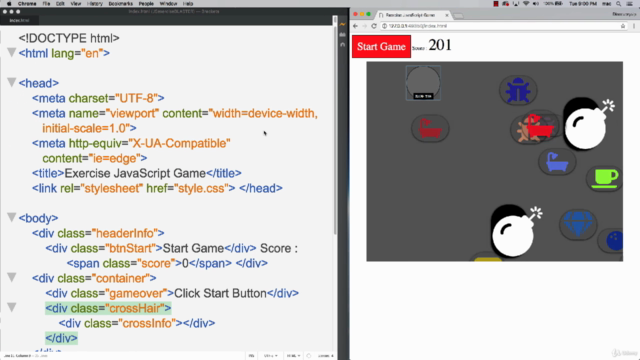Click the volume icon in menu bar
The width and height of the screenshot is (640, 360).
point(536,3)
